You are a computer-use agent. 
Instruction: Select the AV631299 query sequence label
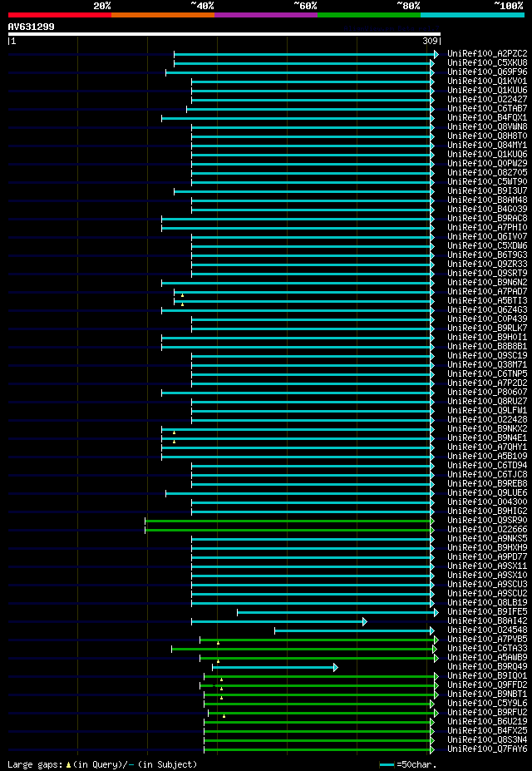(x=32, y=27)
